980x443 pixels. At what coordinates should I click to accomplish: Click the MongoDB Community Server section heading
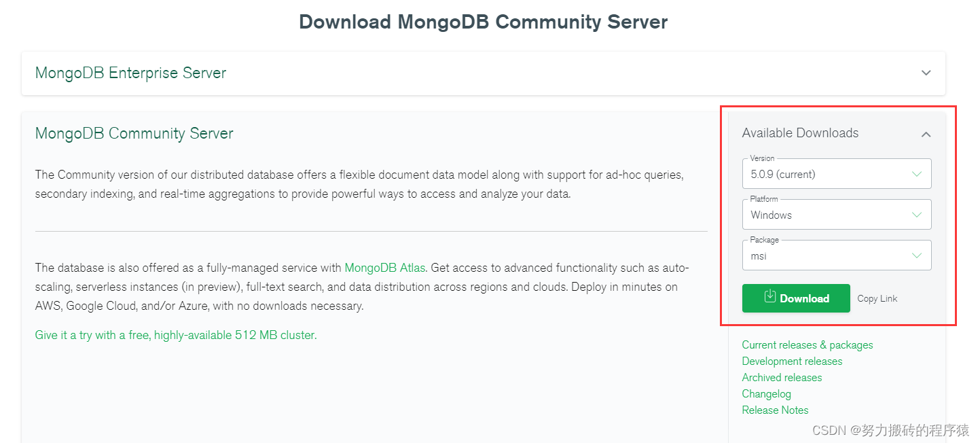pos(134,133)
